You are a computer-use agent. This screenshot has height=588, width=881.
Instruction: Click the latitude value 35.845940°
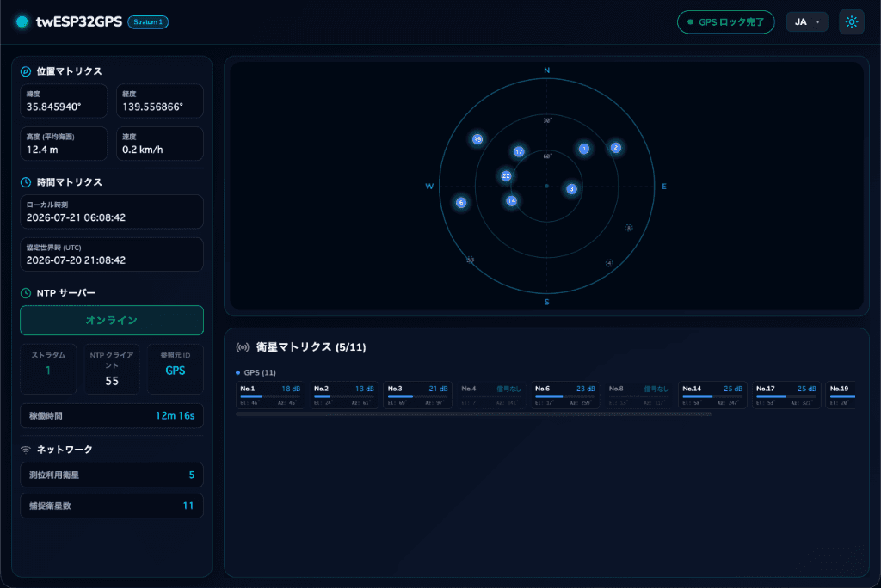pos(54,107)
